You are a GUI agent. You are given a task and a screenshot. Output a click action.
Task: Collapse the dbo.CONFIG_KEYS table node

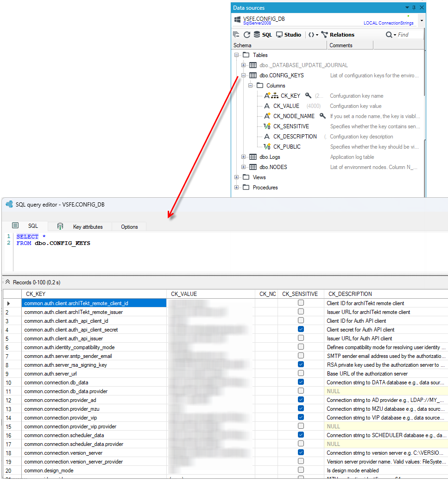click(243, 75)
